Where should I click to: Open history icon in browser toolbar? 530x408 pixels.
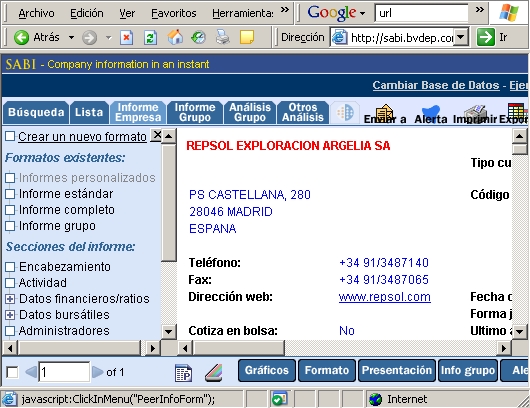(x=198, y=37)
